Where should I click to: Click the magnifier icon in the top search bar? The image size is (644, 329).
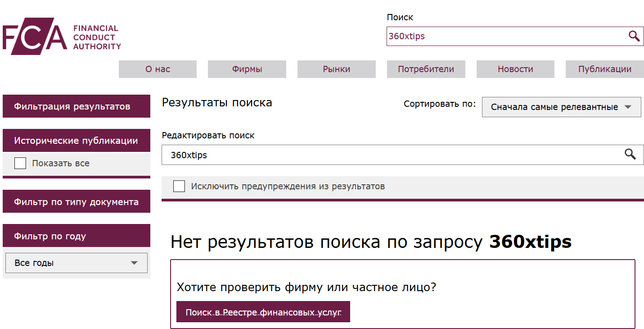[635, 36]
